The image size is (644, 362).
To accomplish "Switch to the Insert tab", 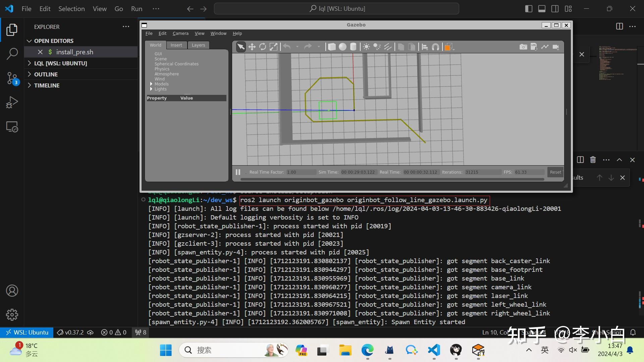I will tap(176, 45).
